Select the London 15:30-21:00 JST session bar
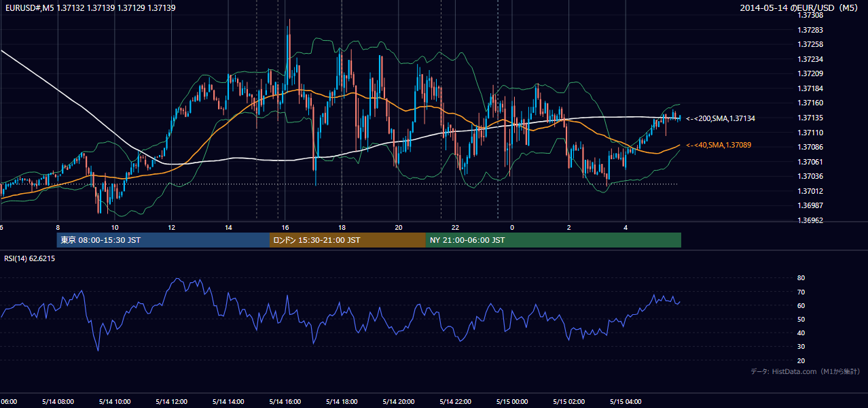This screenshot has height=408, width=868. tap(347, 240)
